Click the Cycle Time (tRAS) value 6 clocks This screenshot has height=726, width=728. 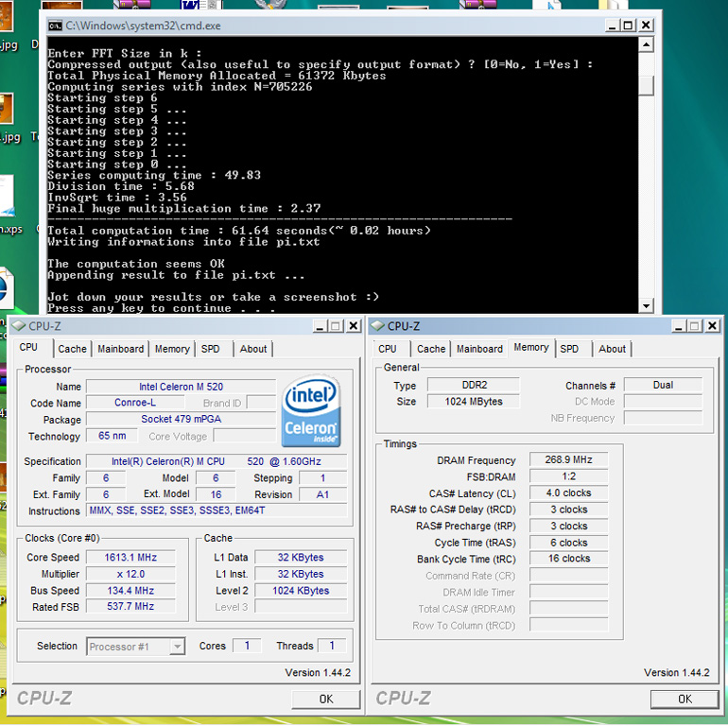(x=569, y=543)
